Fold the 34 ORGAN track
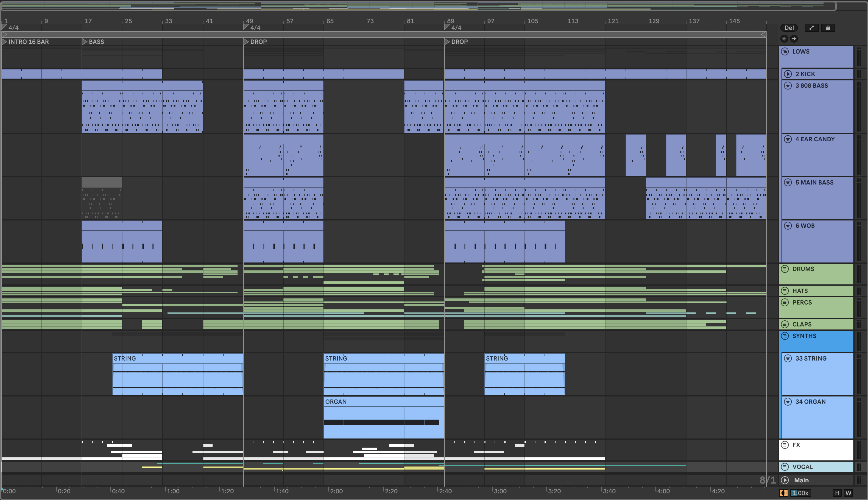The image size is (868, 500). pos(788,402)
